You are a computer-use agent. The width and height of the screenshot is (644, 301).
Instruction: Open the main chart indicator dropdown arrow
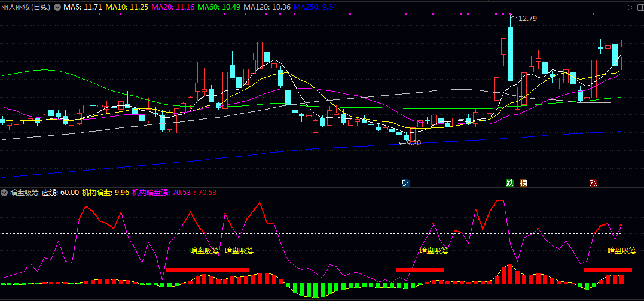pyautogui.click(x=57, y=7)
